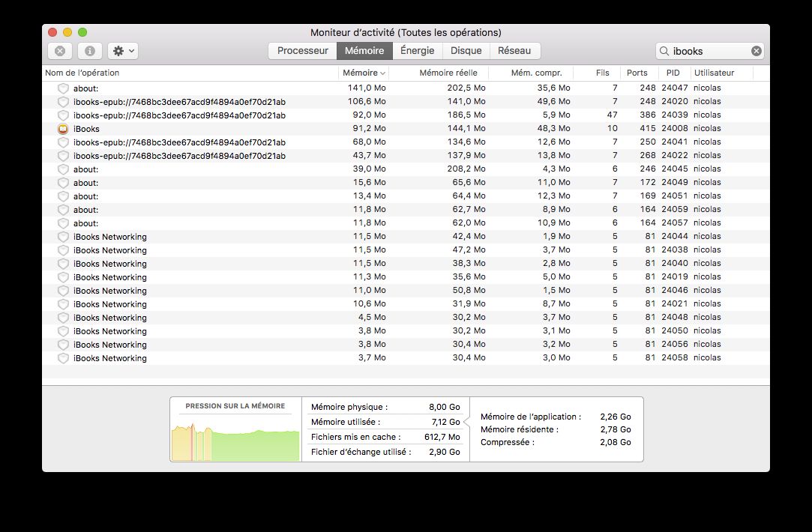Sort by Ports column header
Image resolution: width=812 pixels, height=532 pixels.
[639, 73]
